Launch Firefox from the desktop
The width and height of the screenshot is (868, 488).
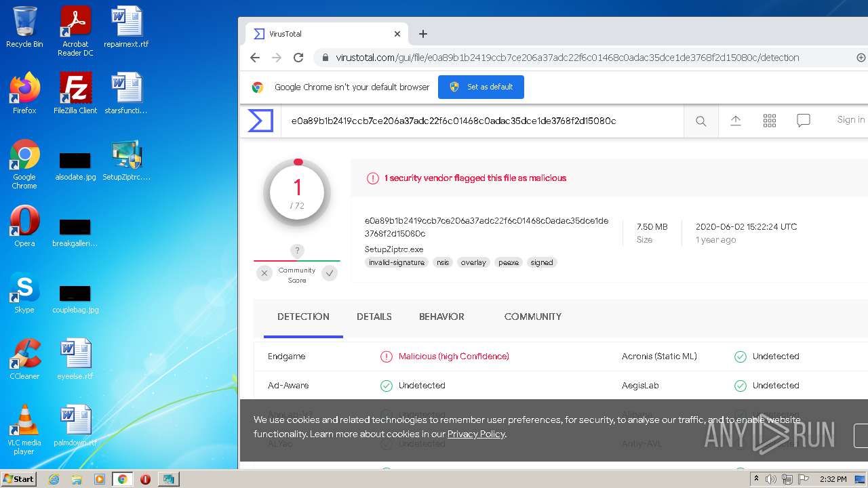point(24,94)
